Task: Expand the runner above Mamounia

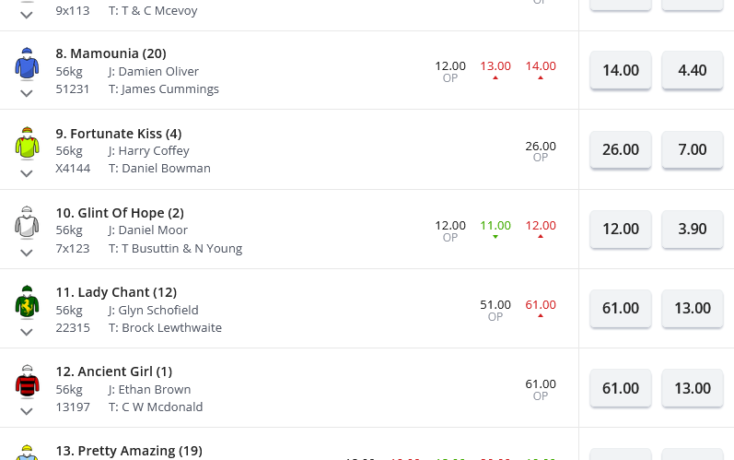Action: pyautogui.click(x=27, y=15)
